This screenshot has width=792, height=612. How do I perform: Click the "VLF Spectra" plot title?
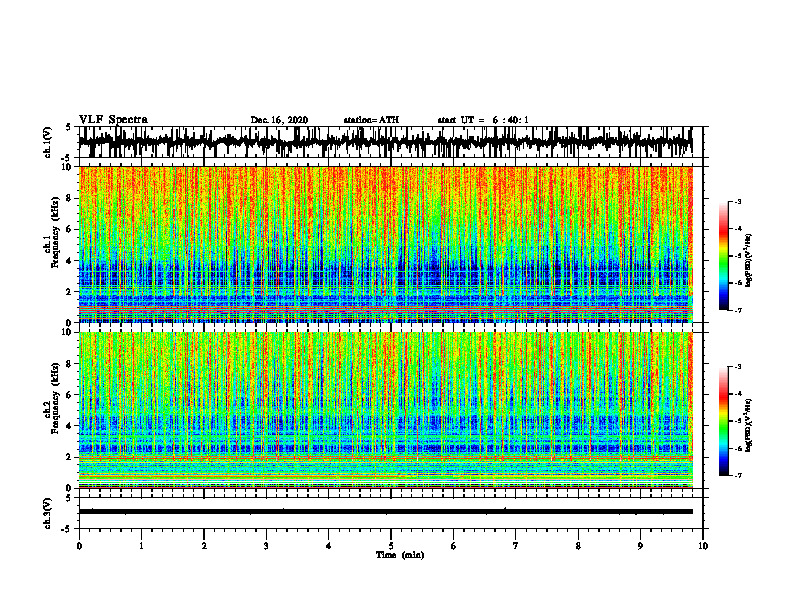[x=113, y=120]
